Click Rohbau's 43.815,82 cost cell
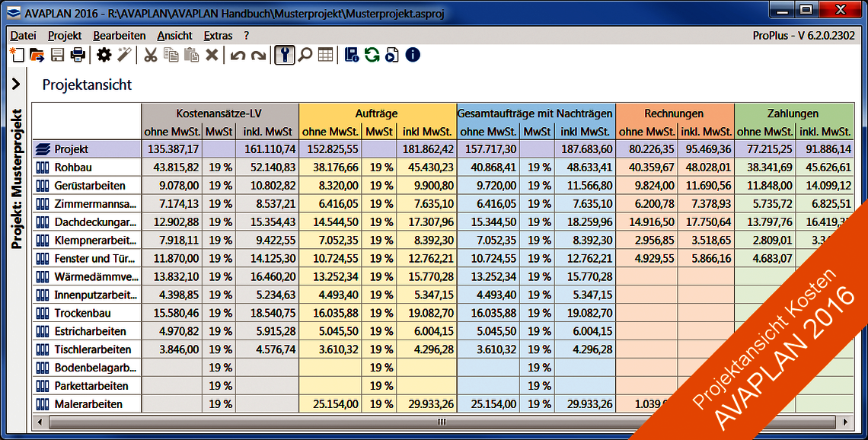The height and width of the screenshot is (440, 868). point(172,167)
